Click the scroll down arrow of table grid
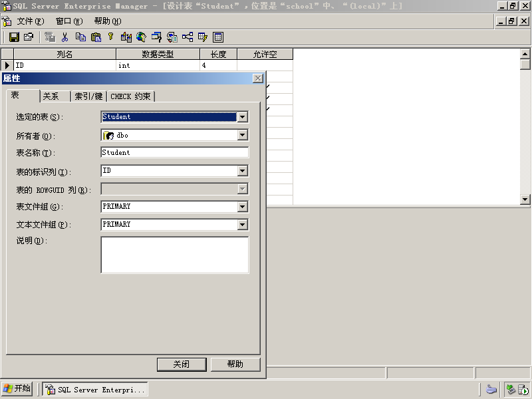The image size is (532, 399). pos(525,199)
